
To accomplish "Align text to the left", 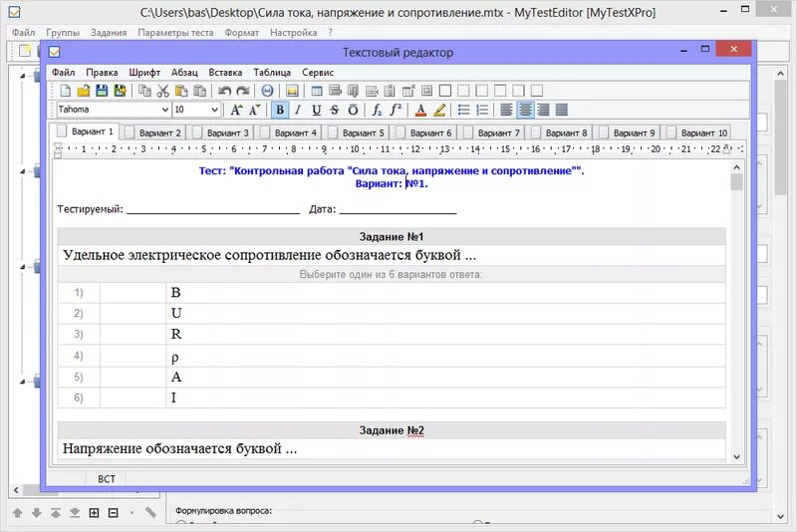I will coord(506,110).
